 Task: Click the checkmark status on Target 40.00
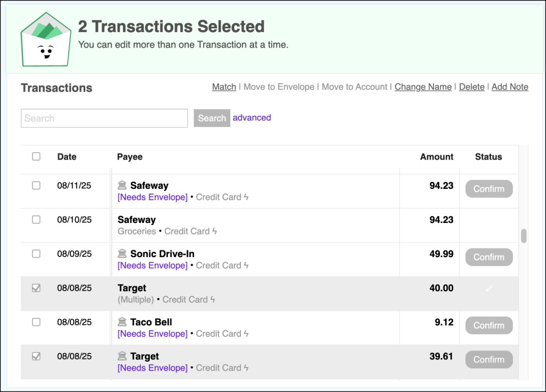(x=489, y=289)
